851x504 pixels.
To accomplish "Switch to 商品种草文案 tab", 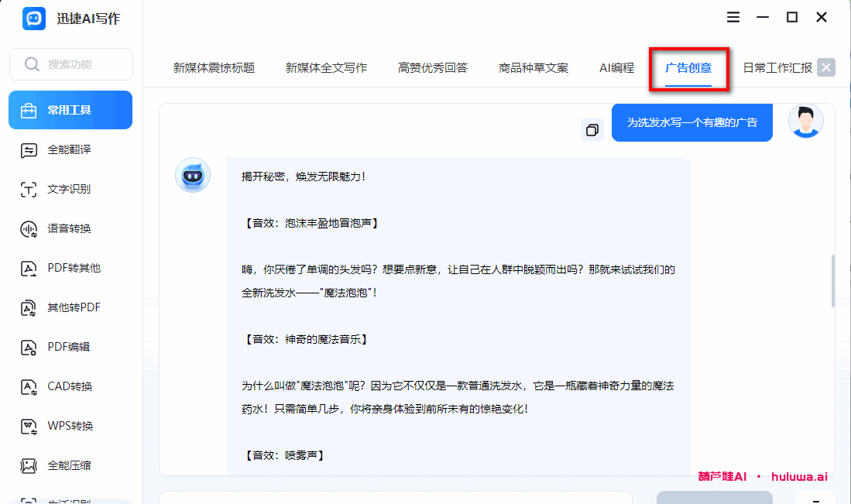I will click(x=534, y=68).
